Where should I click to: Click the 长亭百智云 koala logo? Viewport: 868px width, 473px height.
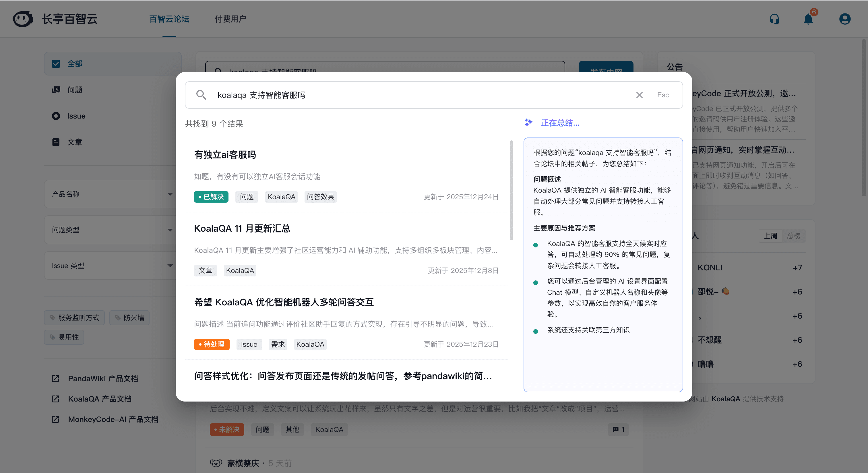point(23,19)
